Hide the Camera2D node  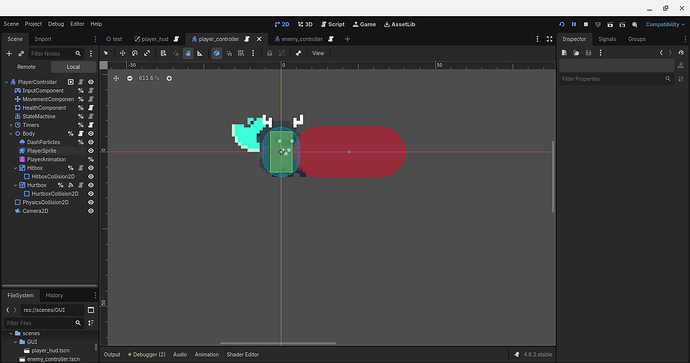(91, 211)
